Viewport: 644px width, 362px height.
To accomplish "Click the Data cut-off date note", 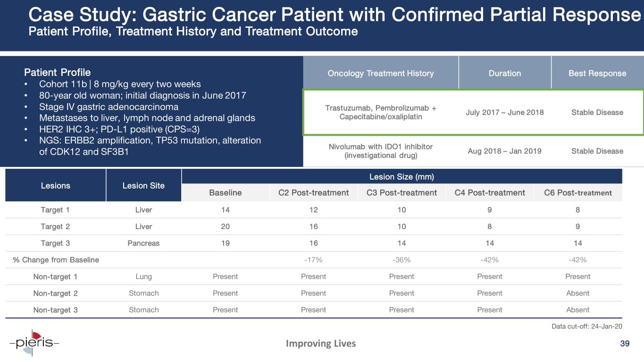I will point(590,326).
